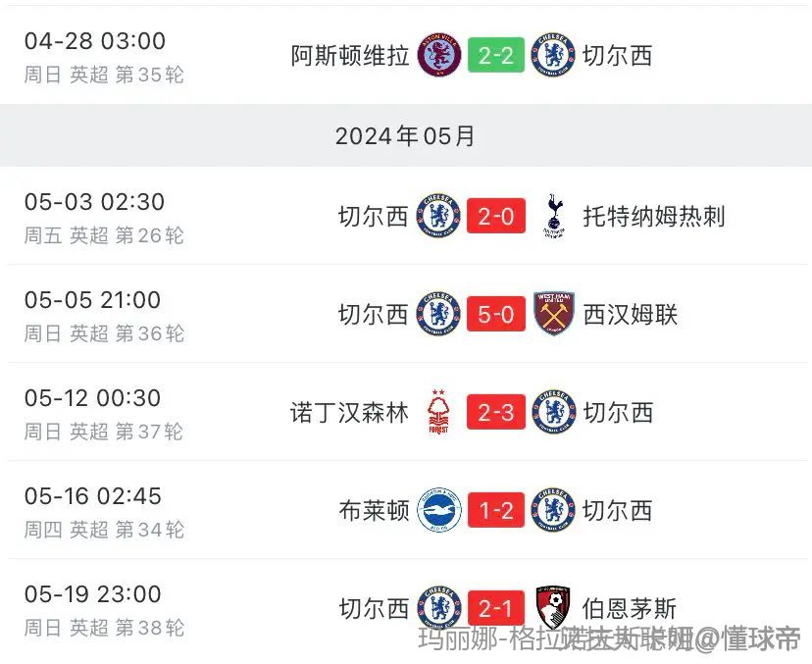Click team name 托特纳姆热刺
Image resolution: width=812 pixels, height=664 pixels.
[x=654, y=216]
